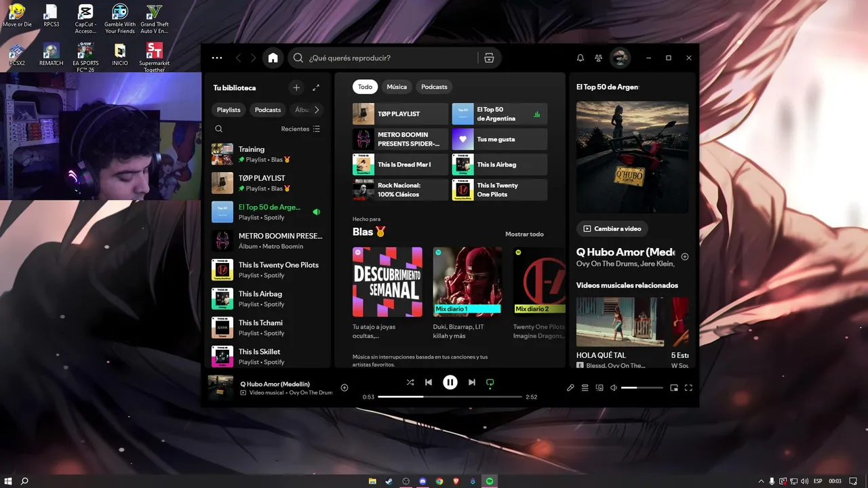Click the search field ¿Qué querés reproducir?
The width and height of the screenshot is (868, 488).
[x=395, y=58]
